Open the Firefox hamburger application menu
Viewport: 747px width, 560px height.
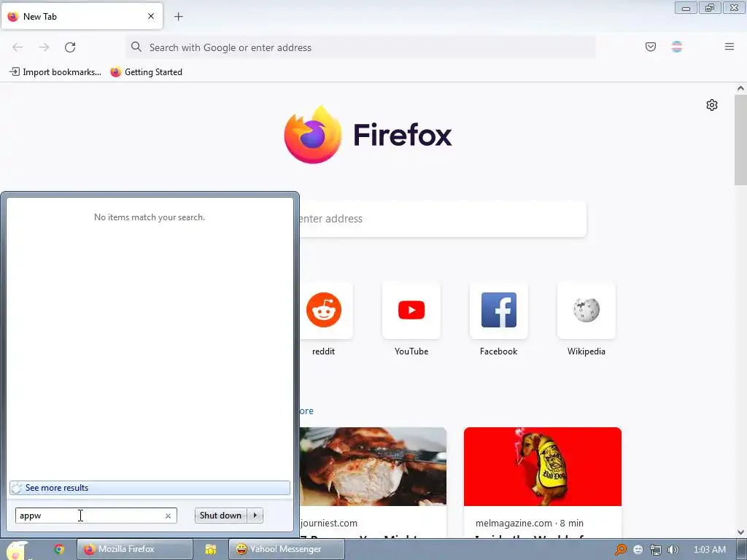pos(729,47)
